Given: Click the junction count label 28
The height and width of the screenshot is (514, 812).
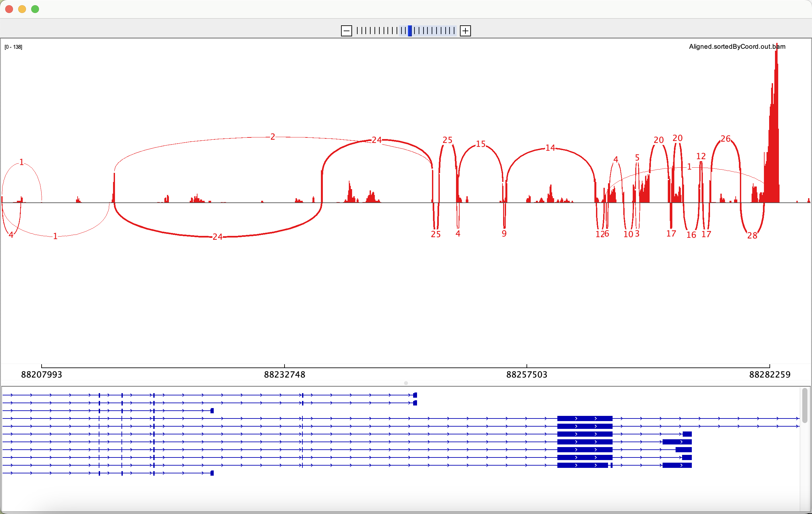Looking at the screenshot, I should pos(752,236).
